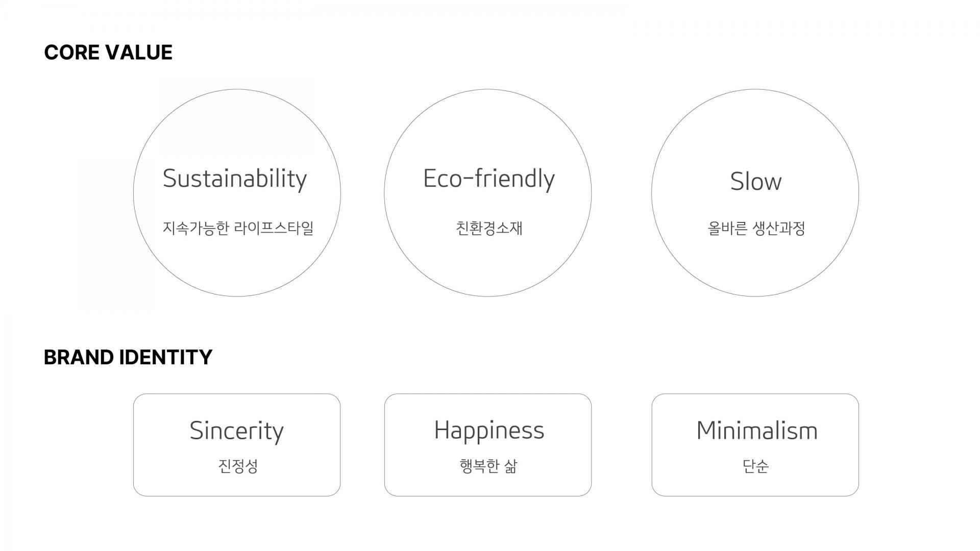This screenshot has height=551, width=980.
Task: Click the Korean text 진정성
Action: [238, 466]
